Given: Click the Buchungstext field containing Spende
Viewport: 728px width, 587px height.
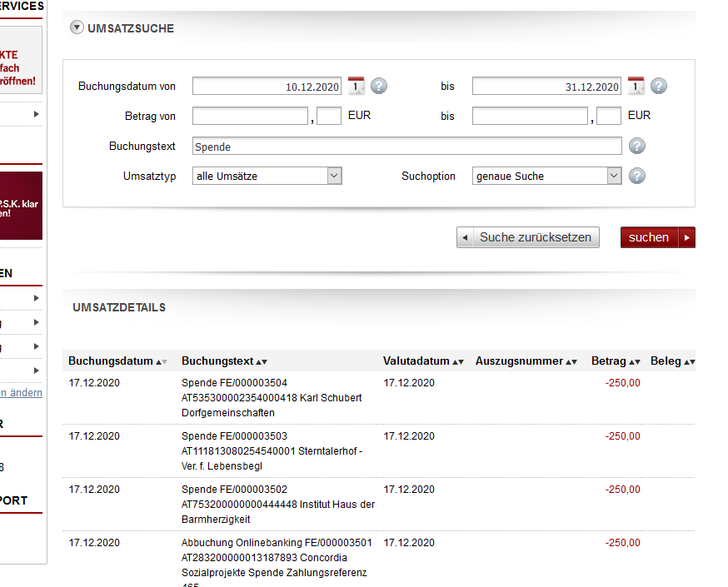Looking at the screenshot, I should tap(406, 147).
